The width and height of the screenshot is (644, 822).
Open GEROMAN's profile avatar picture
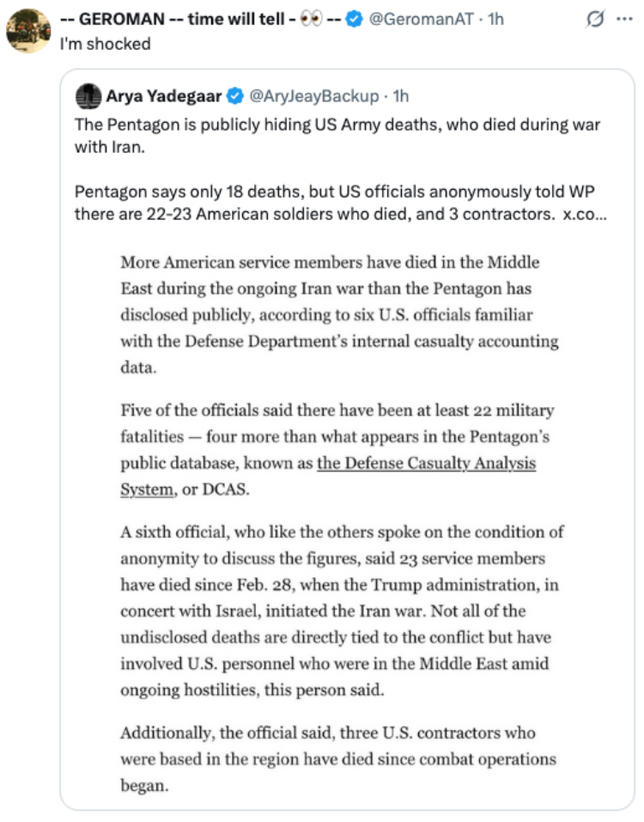click(28, 30)
